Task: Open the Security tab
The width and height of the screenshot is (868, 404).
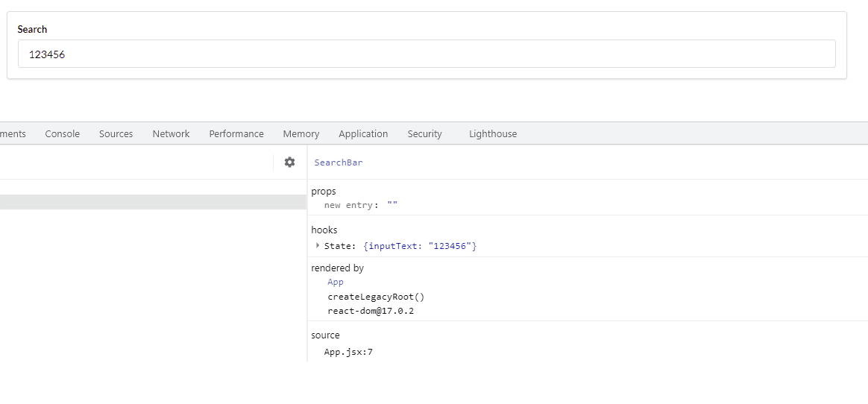Action: pos(424,133)
